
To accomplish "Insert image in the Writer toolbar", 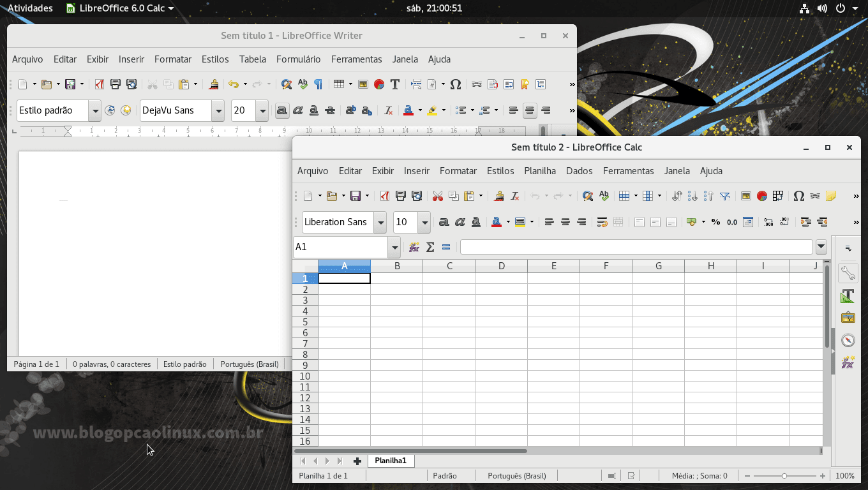I will point(363,84).
